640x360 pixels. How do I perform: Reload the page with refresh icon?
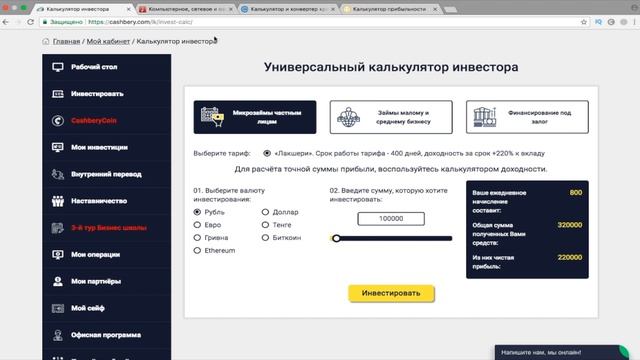(x=31, y=22)
